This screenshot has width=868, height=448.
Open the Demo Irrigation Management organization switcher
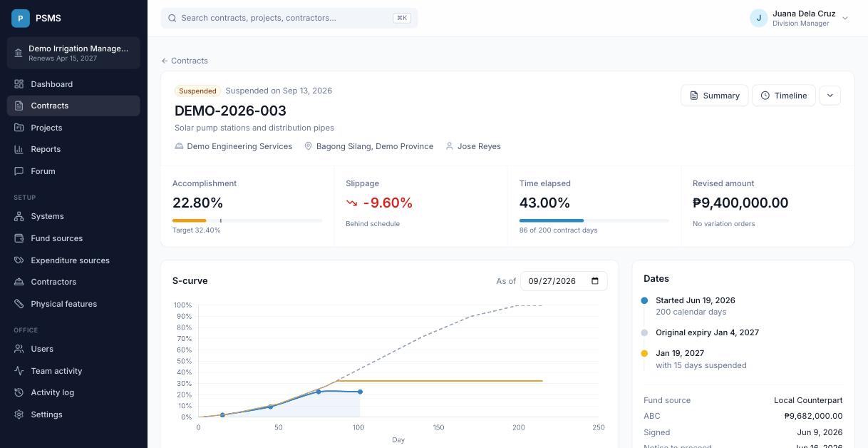click(73, 54)
